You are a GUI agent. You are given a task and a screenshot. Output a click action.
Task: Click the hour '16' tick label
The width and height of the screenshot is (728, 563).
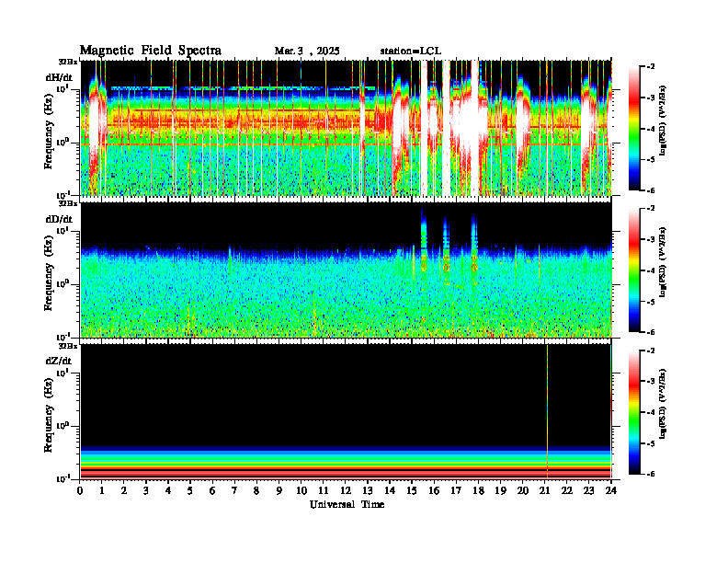434,491
